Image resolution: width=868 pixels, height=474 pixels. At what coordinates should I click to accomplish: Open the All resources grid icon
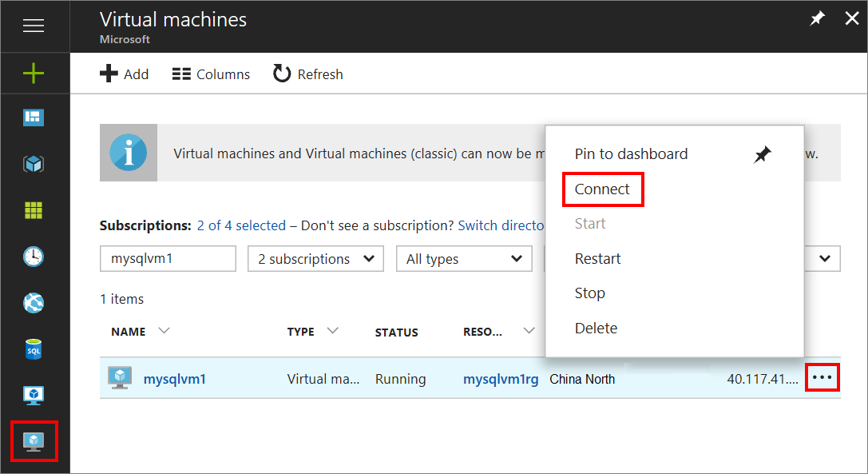[x=34, y=210]
